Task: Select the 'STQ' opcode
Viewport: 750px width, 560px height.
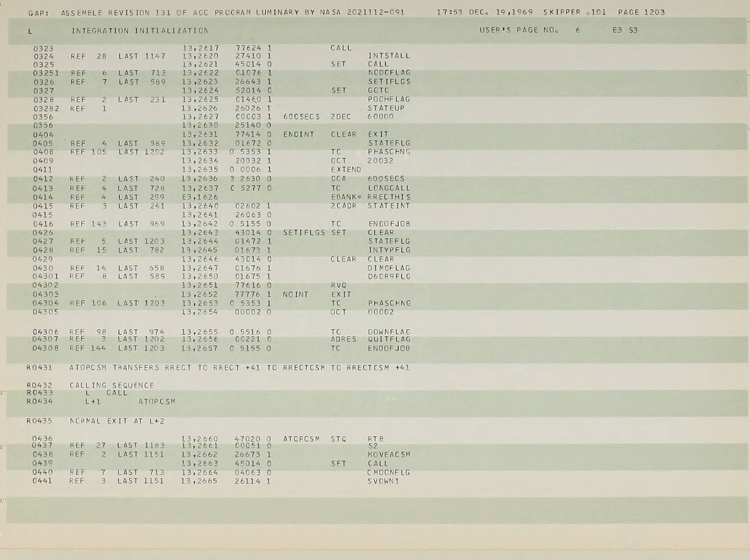Action: click(x=338, y=439)
